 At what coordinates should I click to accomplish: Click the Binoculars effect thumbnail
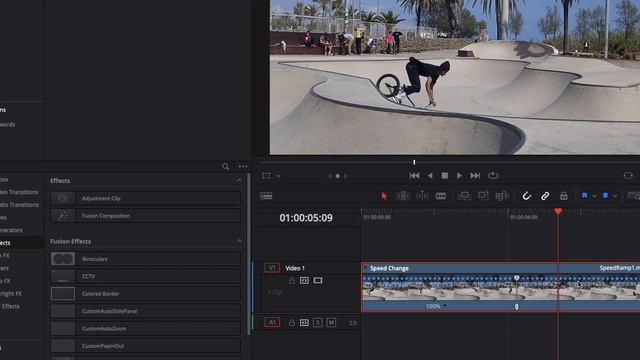click(63, 259)
